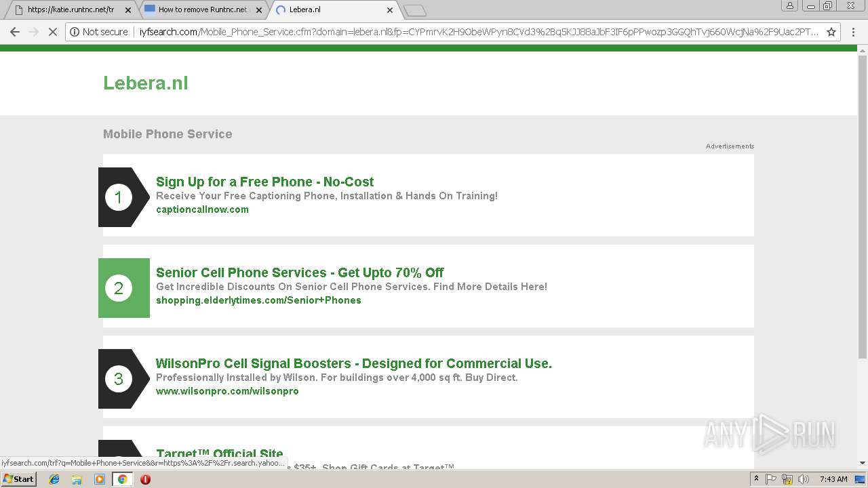The height and width of the screenshot is (488, 868).
Task: Click shopping.elderlytimes.com/Senior+Phones link
Action: (x=258, y=300)
